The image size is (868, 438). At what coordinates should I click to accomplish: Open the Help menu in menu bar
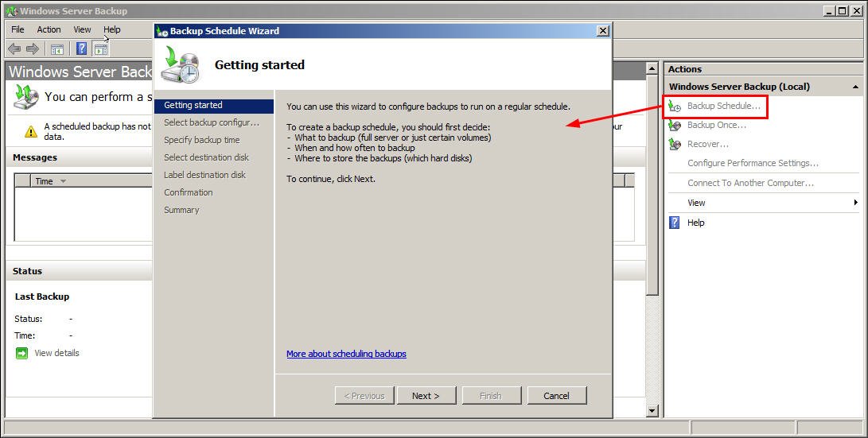(112, 29)
